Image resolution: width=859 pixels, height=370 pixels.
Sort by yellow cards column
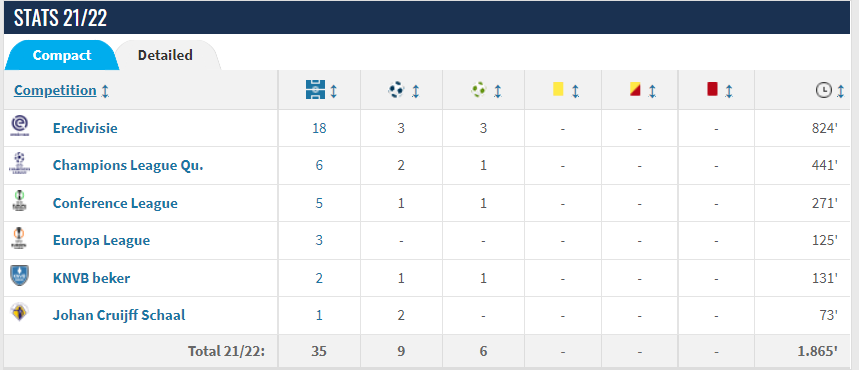tap(566, 90)
